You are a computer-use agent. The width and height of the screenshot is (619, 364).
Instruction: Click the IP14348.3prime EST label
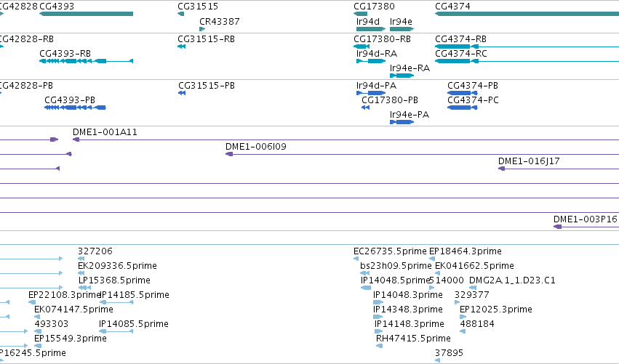pyautogui.click(x=408, y=310)
